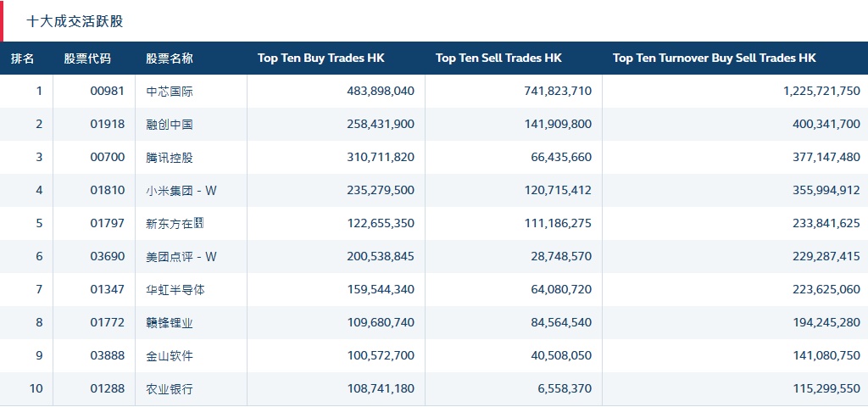Screen dimensions: 868x407
Task: Click Top Ten Turnover Buy Sell Trades header
Action: click(714, 59)
